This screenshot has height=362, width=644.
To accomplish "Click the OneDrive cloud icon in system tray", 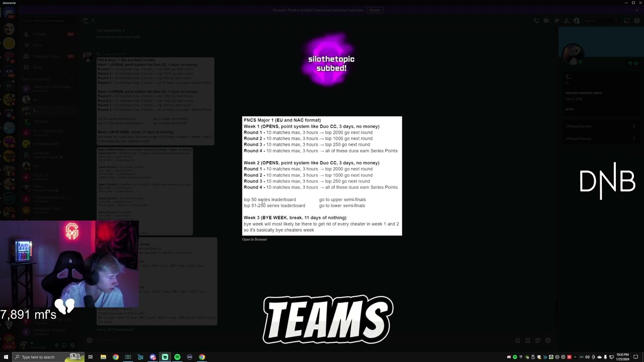I will pos(599,357).
